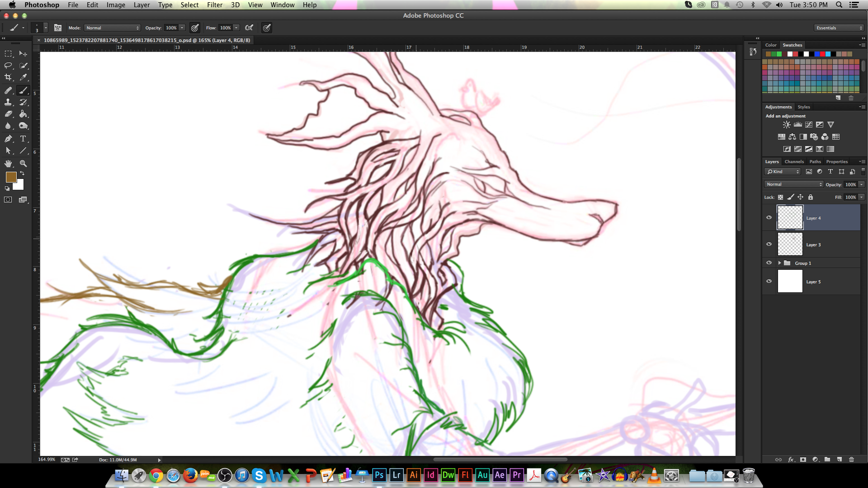868x488 pixels.
Task: Hide Layer 4 using the eye icon
Action: [769, 217]
